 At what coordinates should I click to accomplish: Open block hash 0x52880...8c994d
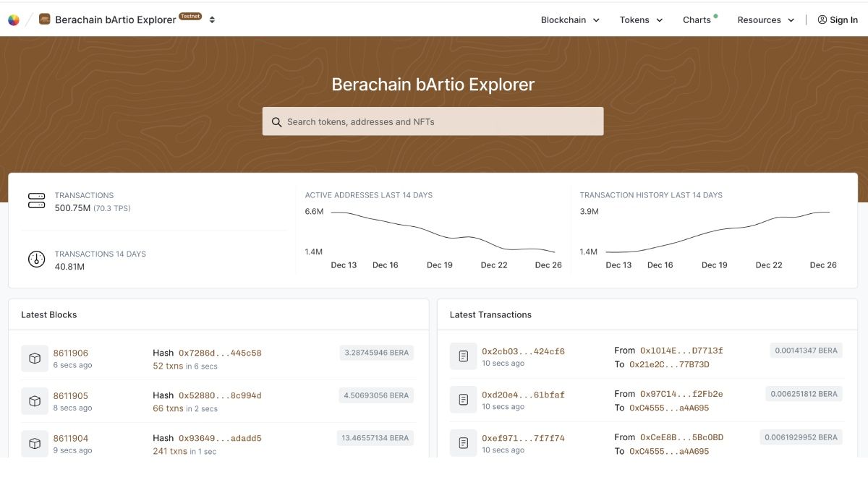click(220, 396)
